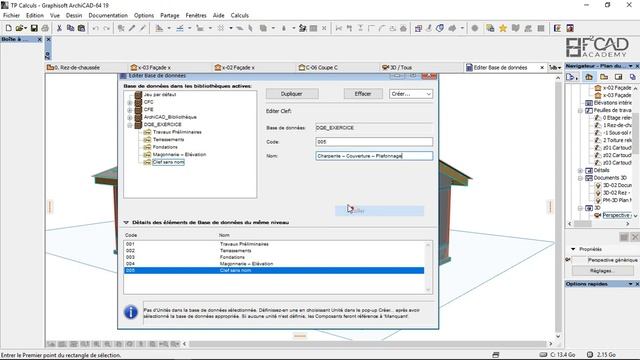Select highlighted row 005 Clef sans nom

click(274, 270)
